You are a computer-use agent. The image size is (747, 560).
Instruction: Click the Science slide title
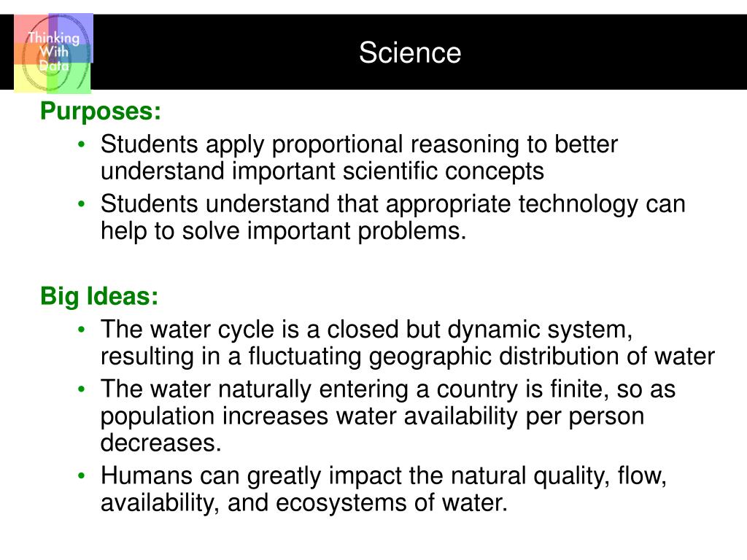[410, 52]
